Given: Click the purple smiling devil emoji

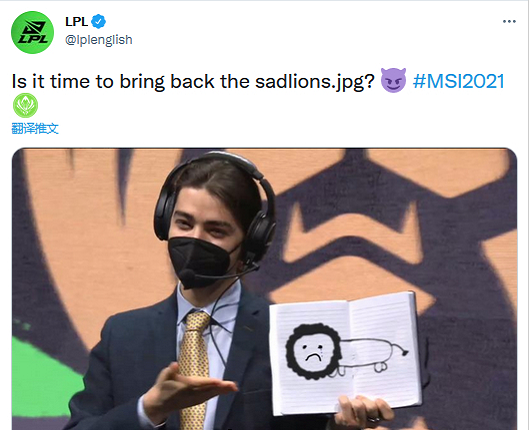Looking at the screenshot, I should pyautogui.click(x=393, y=80).
